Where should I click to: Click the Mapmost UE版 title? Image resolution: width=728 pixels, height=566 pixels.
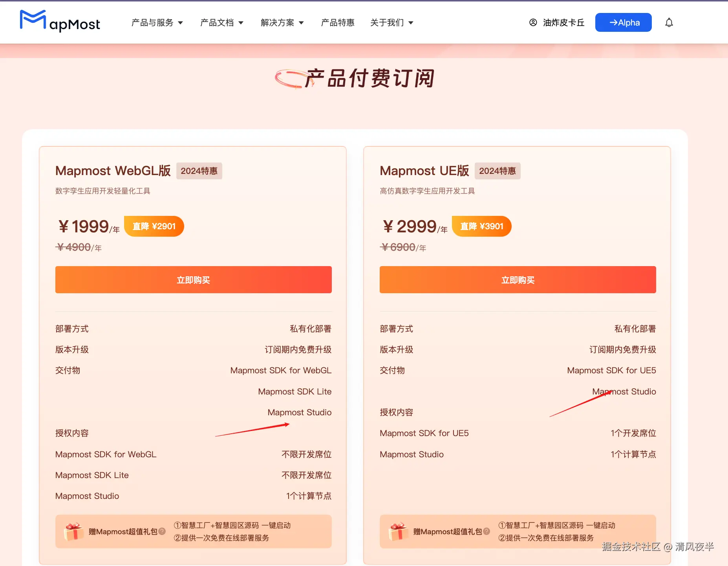tap(424, 171)
